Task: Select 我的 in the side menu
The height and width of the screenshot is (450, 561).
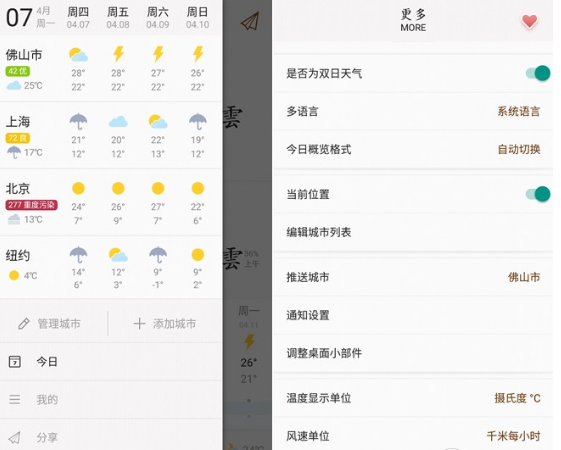Action: pos(111,399)
